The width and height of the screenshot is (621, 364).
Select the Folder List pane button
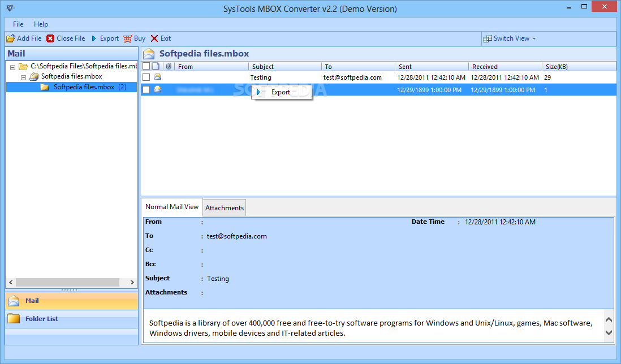(x=72, y=319)
